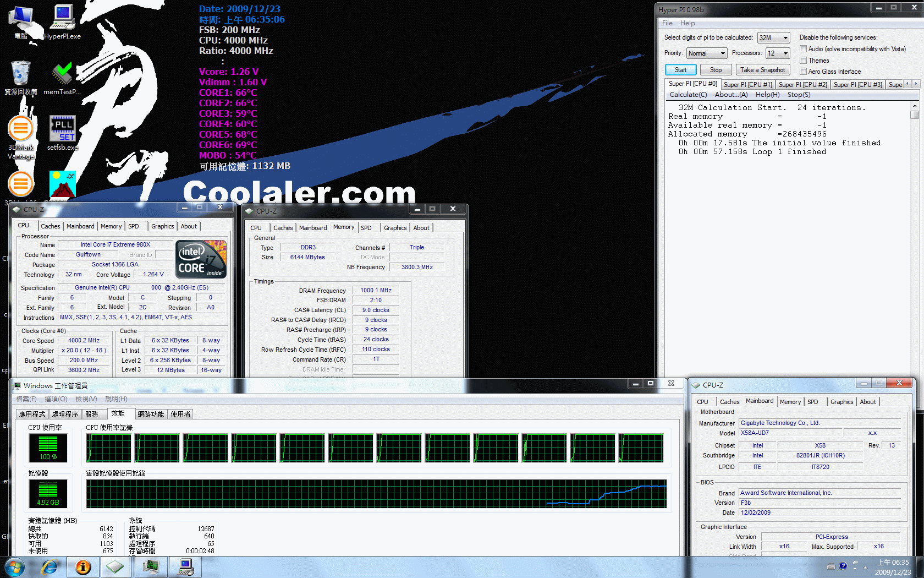Screen dimensions: 924x578
Task: Open About...(A) menu in Super PI
Action: pyautogui.click(x=731, y=95)
